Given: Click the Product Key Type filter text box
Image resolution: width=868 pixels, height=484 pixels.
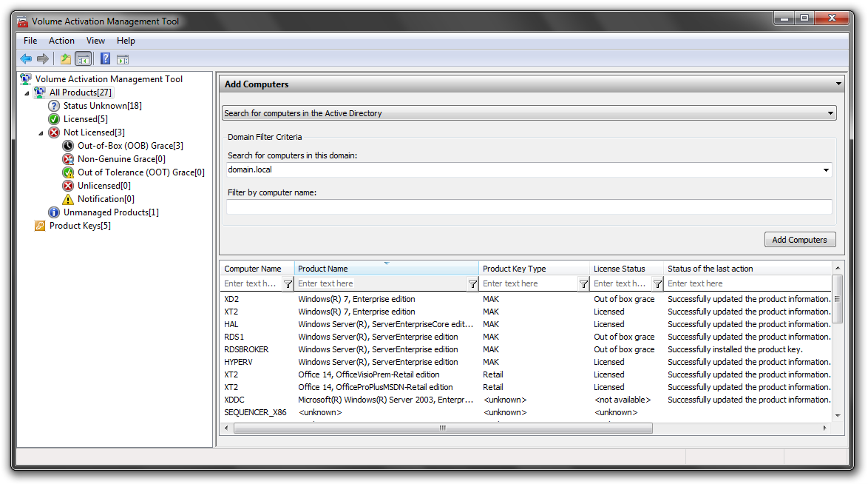Looking at the screenshot, I should (529, 284).
